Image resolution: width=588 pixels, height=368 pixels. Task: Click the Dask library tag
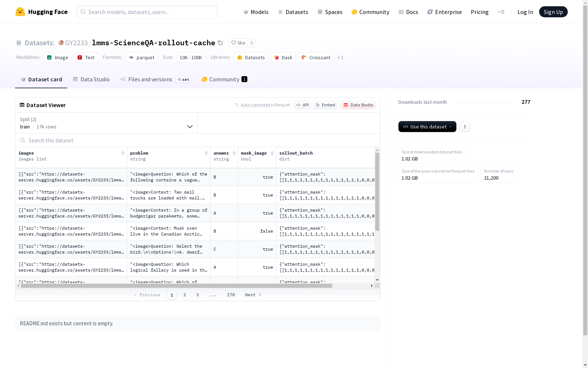coord(283,57)
